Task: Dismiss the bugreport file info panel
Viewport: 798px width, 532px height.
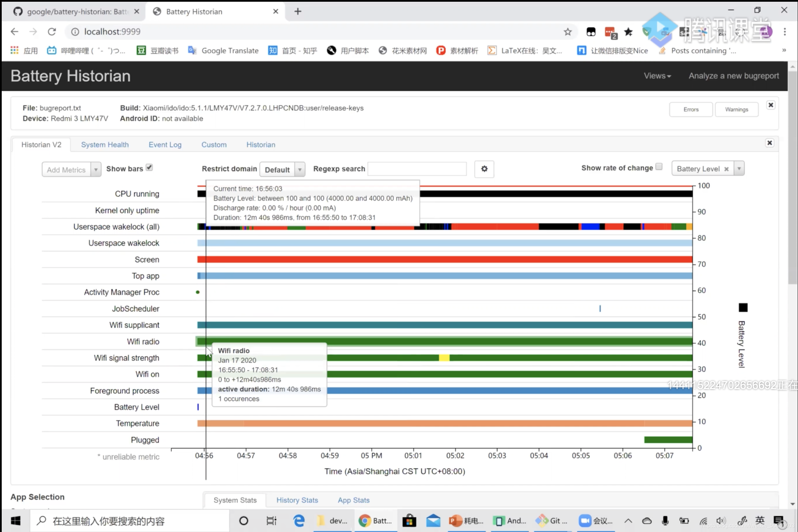Action: (x=771, y=105)
